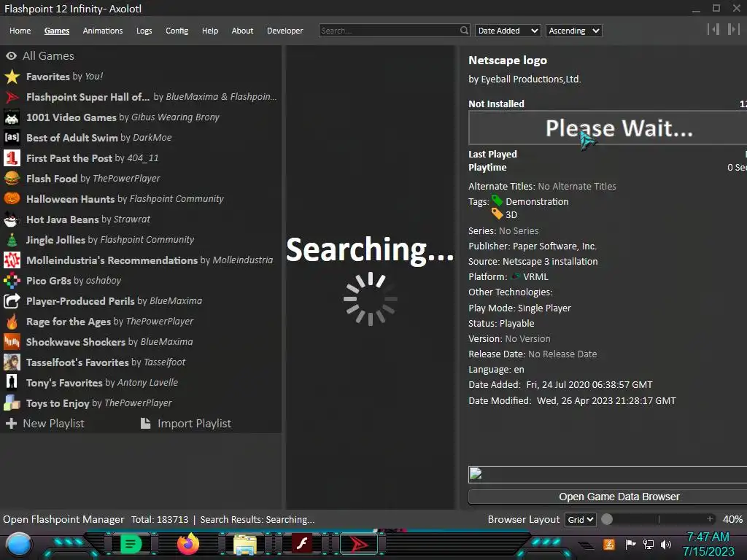747x560 pixels.
Task: Click Open Flashpoint Manager link
Action: click(x=63, y=519)
